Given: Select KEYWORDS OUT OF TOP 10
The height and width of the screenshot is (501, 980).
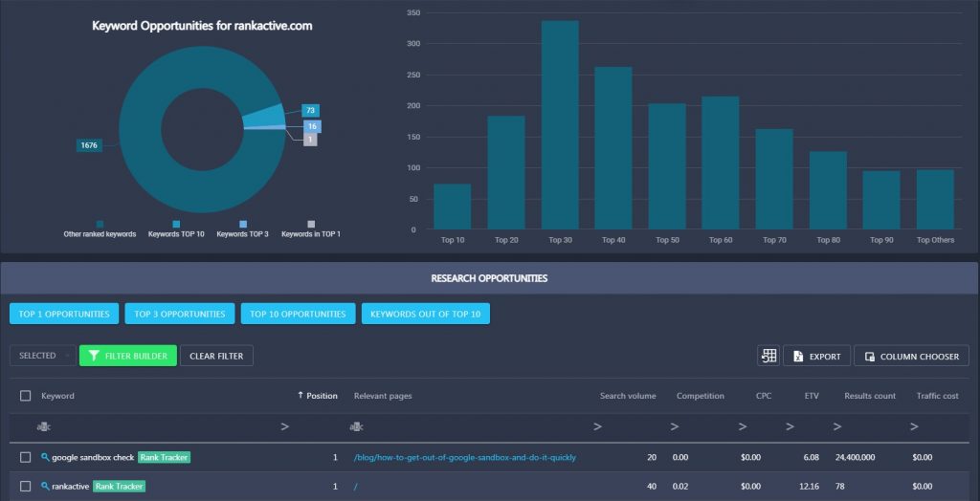Looking at the screenshot, I should 426,314.
